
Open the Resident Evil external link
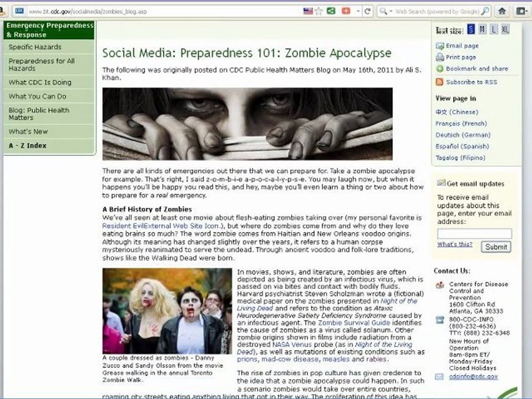pos(162,226)
